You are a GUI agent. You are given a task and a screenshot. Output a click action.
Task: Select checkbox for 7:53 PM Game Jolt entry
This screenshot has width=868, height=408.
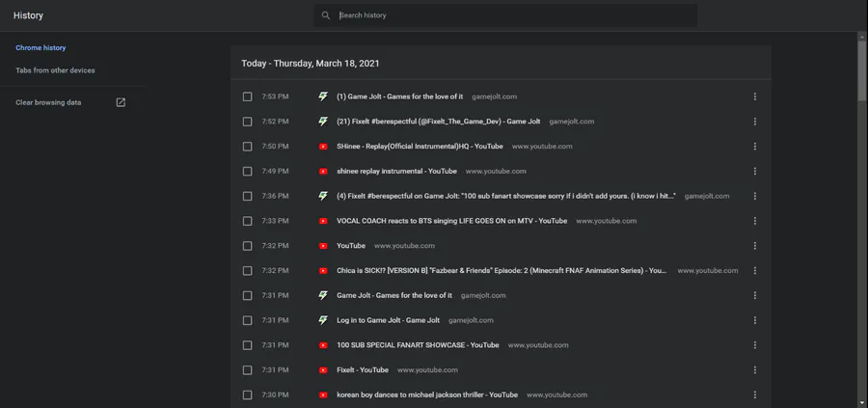click(248, 96)
